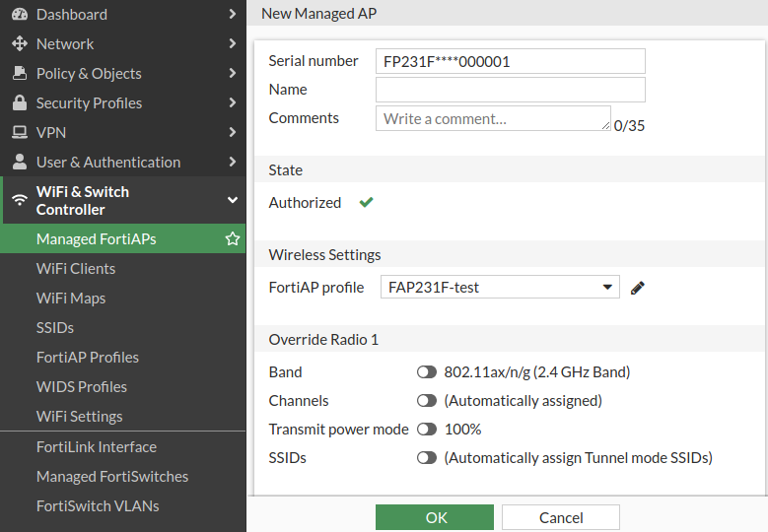Expand the Network menu chevron
This screenshot has width=768, height=532.
(233, 44)
